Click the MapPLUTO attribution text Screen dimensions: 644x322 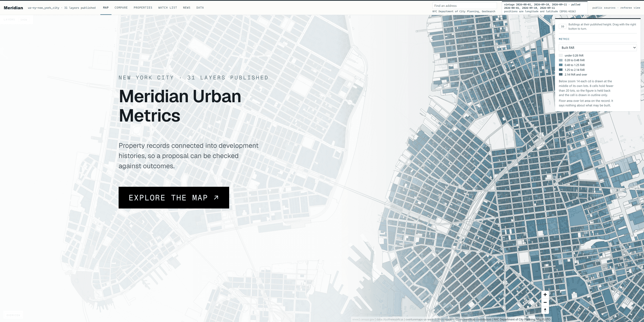[543, 319]
